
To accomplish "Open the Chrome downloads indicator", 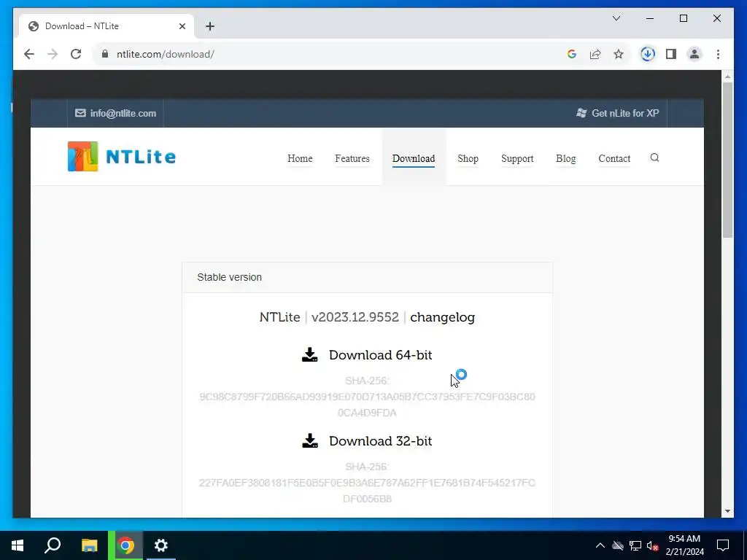I will coord(648,54).
